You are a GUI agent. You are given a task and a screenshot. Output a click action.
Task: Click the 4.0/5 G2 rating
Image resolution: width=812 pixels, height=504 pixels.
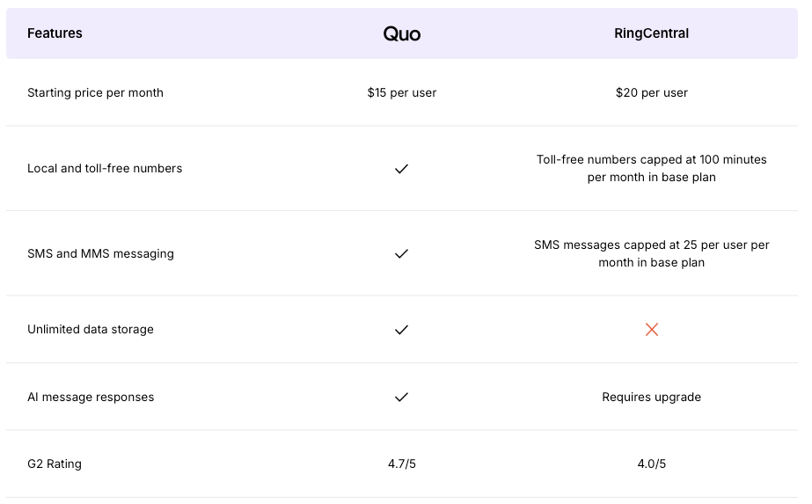point(652,464)
